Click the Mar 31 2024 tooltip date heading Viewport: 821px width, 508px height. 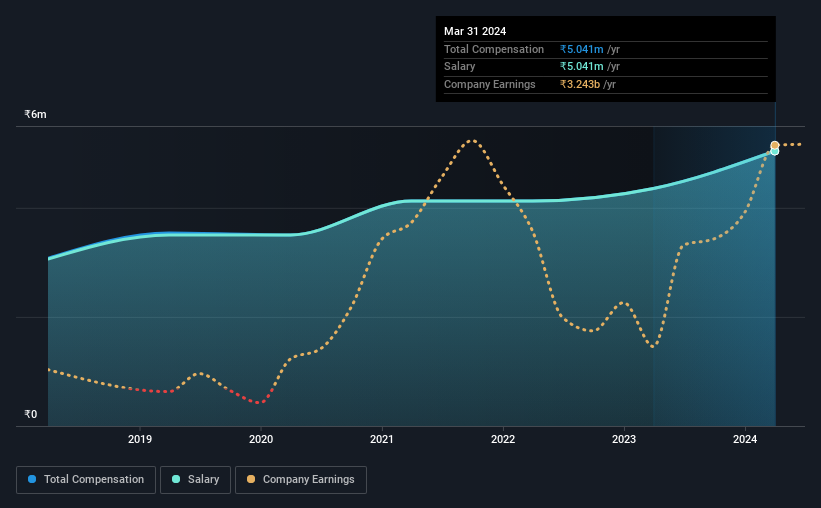click(x=475, y=31)
